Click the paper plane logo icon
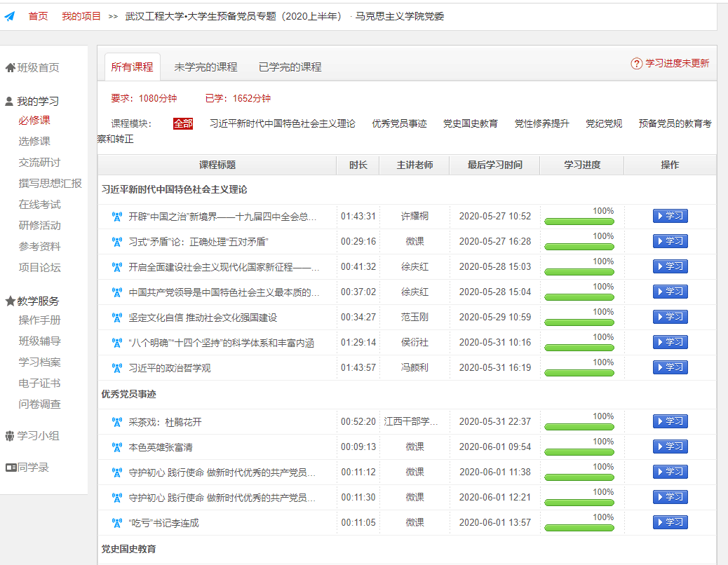Image resolution: width=728 pixels, height=565 pixels. (10, 17)
